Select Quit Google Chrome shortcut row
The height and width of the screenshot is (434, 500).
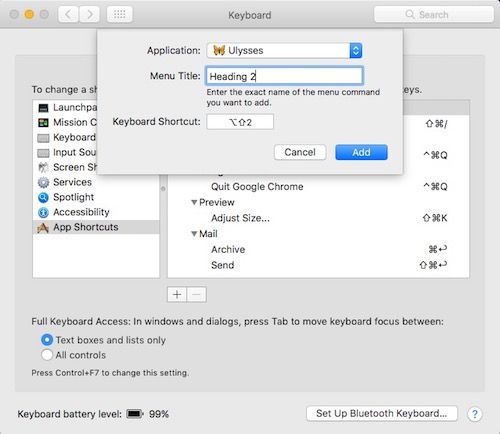(x=318, y=187)
